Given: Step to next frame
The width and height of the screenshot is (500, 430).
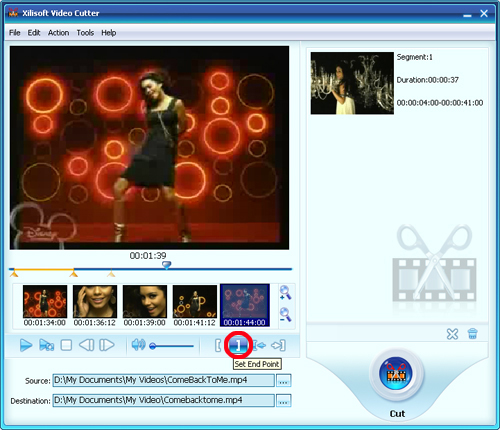Looking at the screenshot, I should (107, 345).
